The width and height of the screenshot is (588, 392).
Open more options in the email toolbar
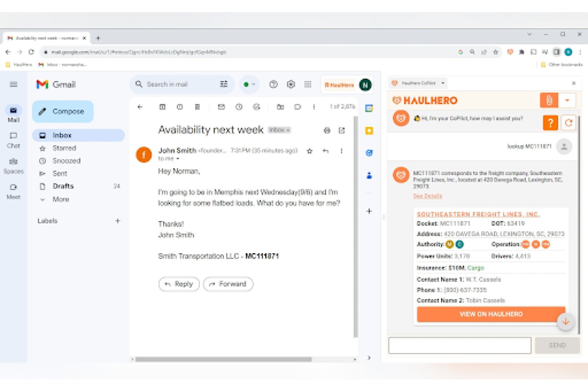click(x=314, y=107)
